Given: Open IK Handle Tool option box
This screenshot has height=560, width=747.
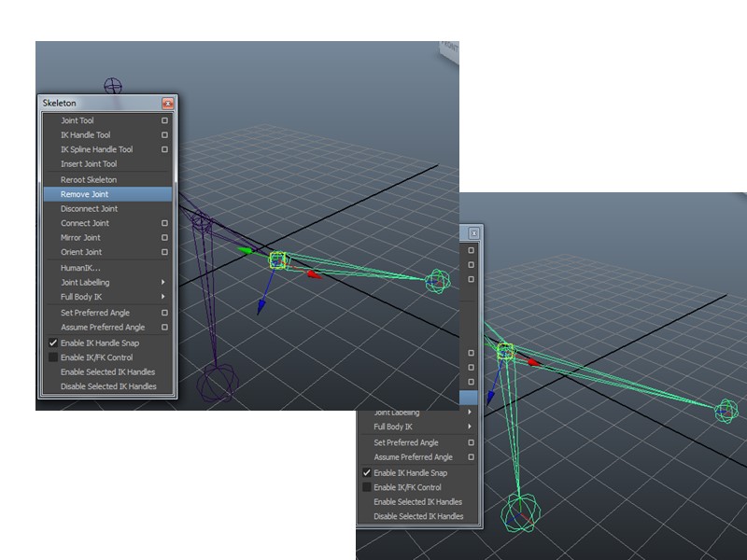Looking at the screenshot, I should [x=164, y=134].
